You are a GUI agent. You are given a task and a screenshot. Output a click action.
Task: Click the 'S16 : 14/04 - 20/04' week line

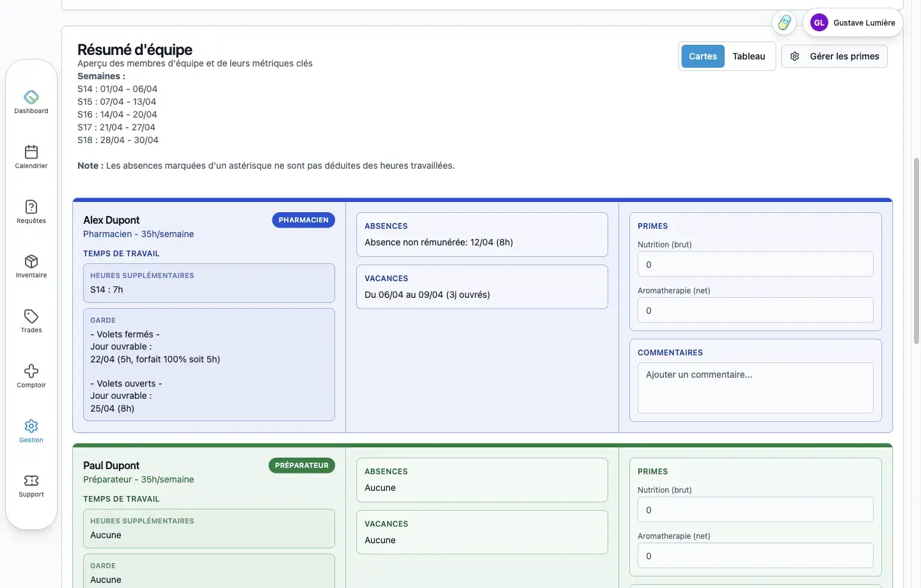pyautogui.click(x=118, y=114)
